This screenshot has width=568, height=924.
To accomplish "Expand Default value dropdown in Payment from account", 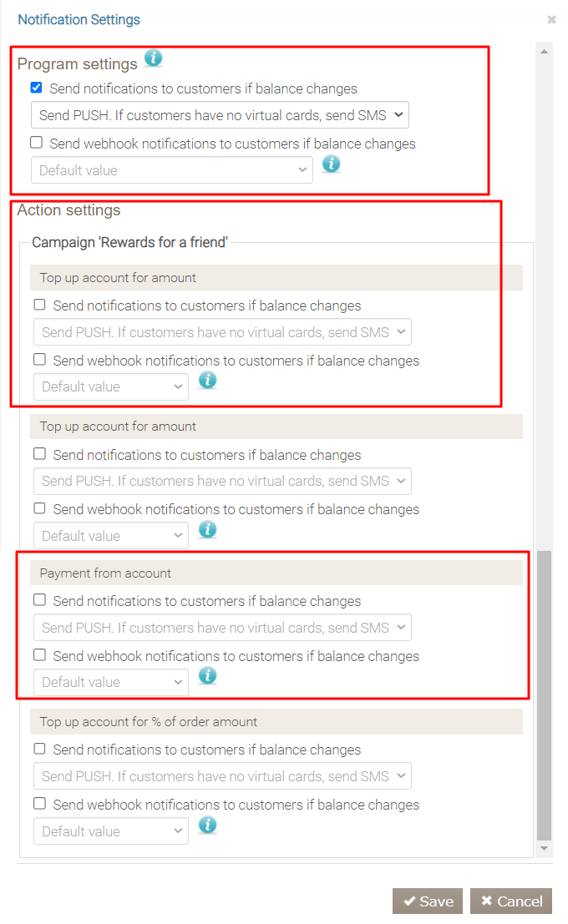I will click(x=111, y=682).
